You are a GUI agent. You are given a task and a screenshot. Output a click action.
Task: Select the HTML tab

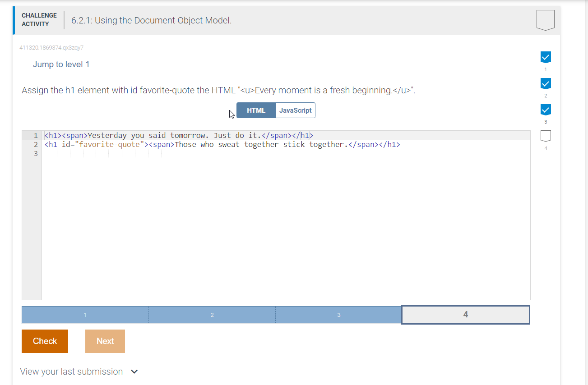pyautogui.click(x=256, y=110)
